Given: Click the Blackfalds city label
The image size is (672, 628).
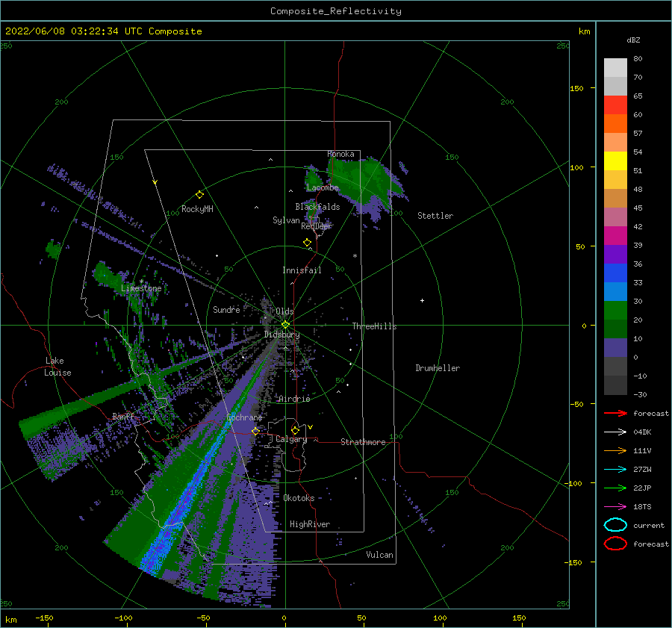Looking at the screenshot, I should click(x=317, y=207).
